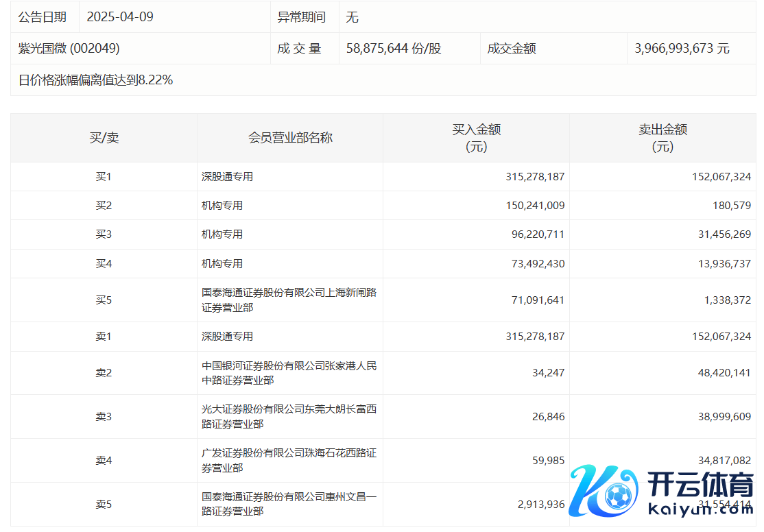Click buy amount 315,278,187 in 卖1 row

[535, 337]
